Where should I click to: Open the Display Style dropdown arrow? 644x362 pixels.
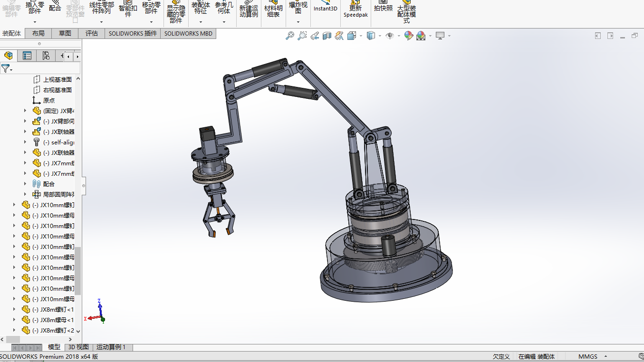tap(379, 36)
